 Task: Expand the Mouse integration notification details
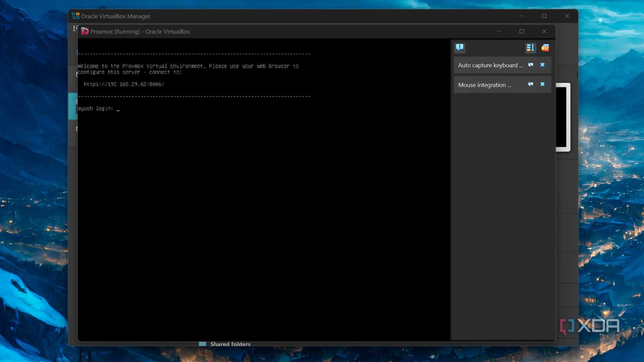click(x=531, y=84)
